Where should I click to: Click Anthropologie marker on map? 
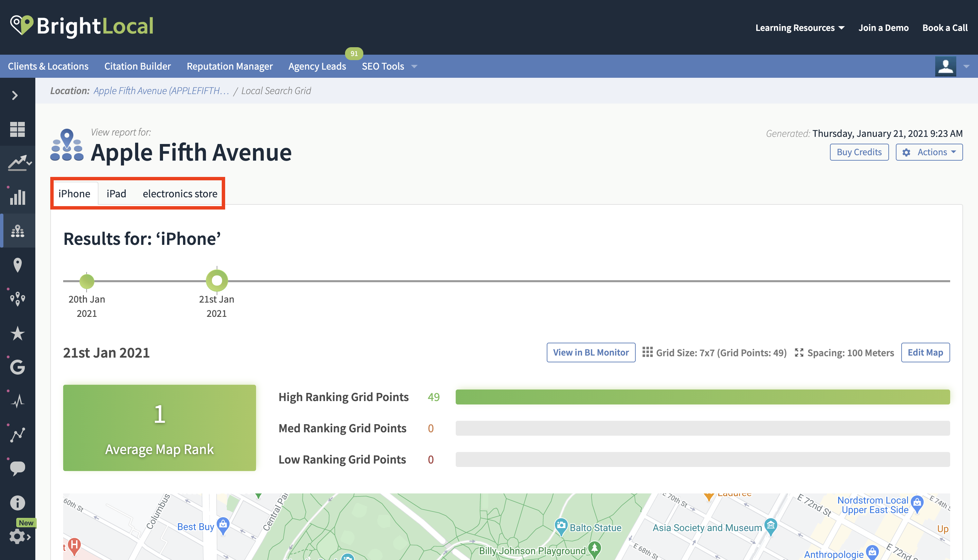click(x=872, y=553)
